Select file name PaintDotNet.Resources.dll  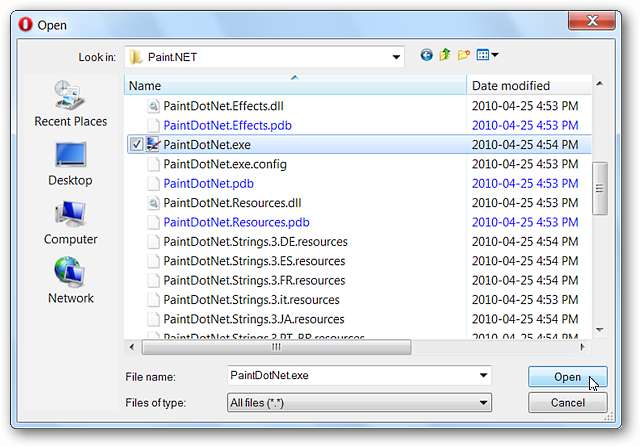232,203
